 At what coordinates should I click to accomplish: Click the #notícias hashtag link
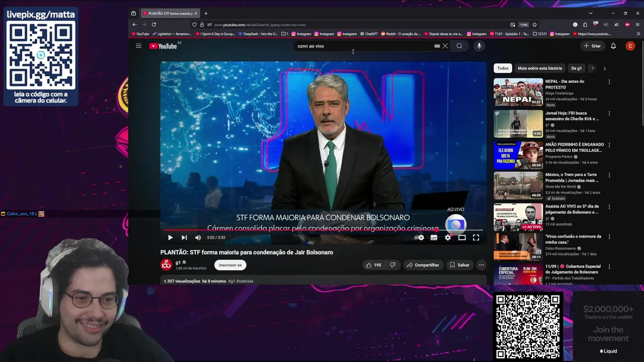tap(245, 281)
